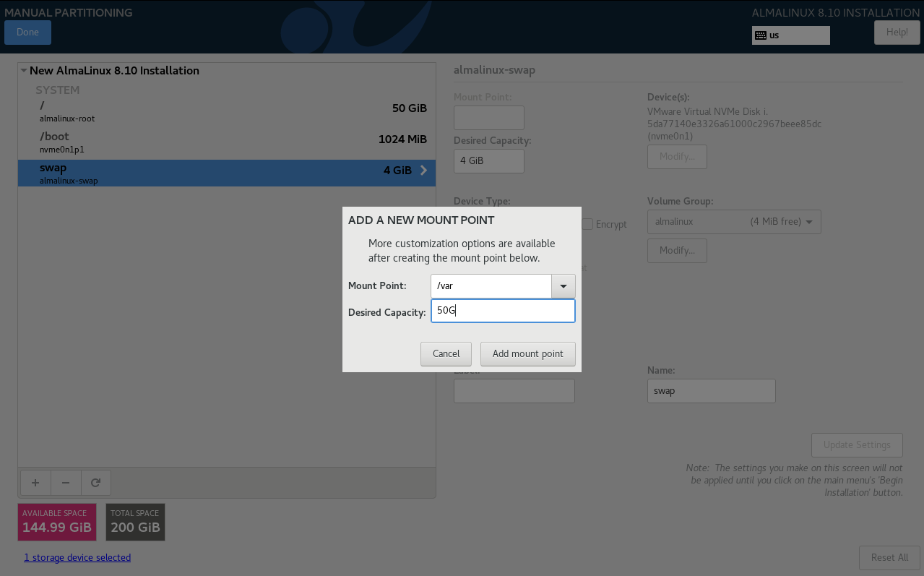This screenshot has width=924, height=576.
Task: Click the 1024 MiB size of /boot
Action: (x=403, y=139)
